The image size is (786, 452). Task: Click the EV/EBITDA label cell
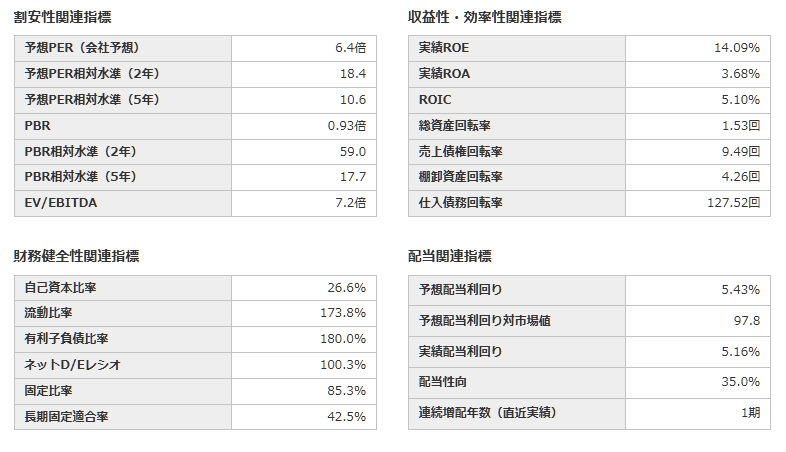(x=123, y=203)
